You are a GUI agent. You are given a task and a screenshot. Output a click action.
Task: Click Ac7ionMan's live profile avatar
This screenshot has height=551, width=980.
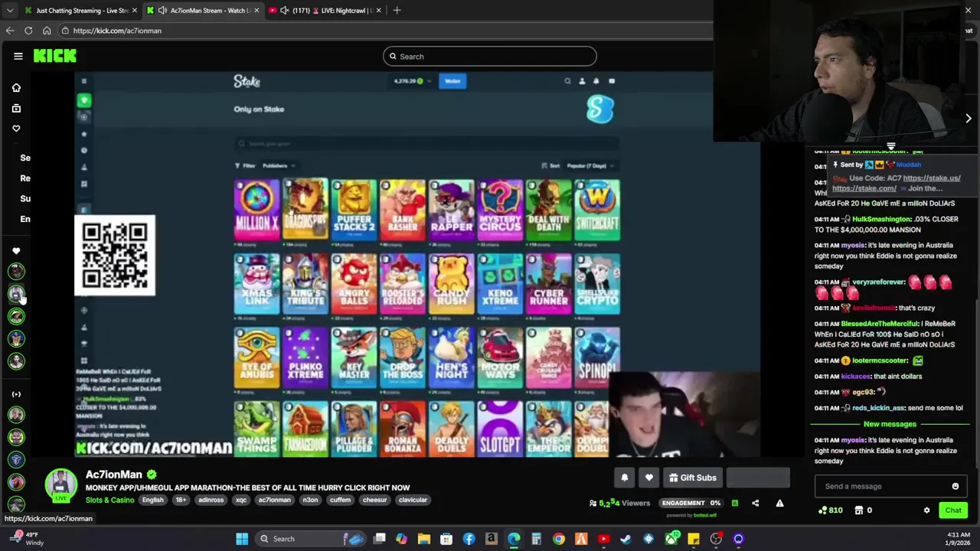tap(60, 485)
